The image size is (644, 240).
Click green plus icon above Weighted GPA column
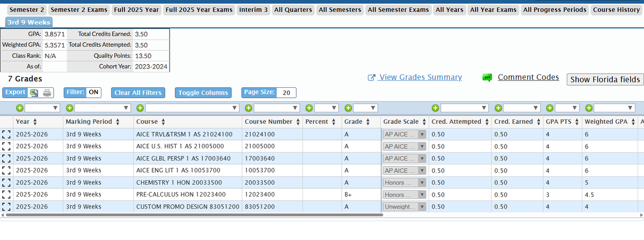tap(589, 108)
